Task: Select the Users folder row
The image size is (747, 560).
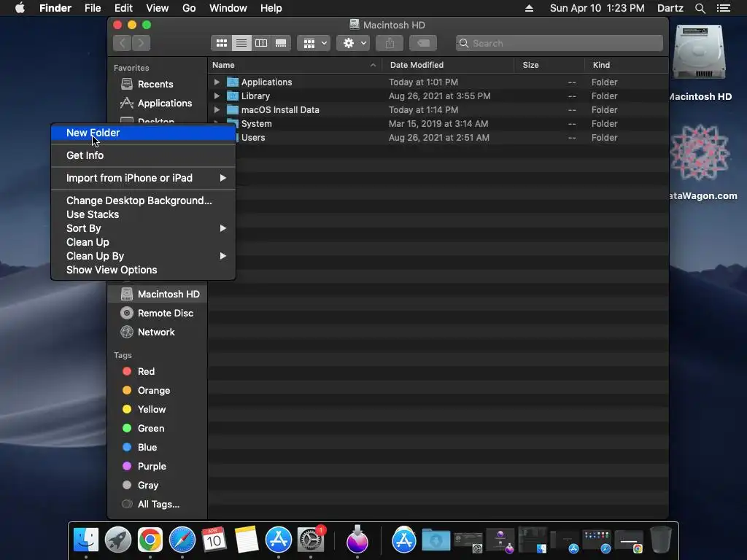Action: 438,138
